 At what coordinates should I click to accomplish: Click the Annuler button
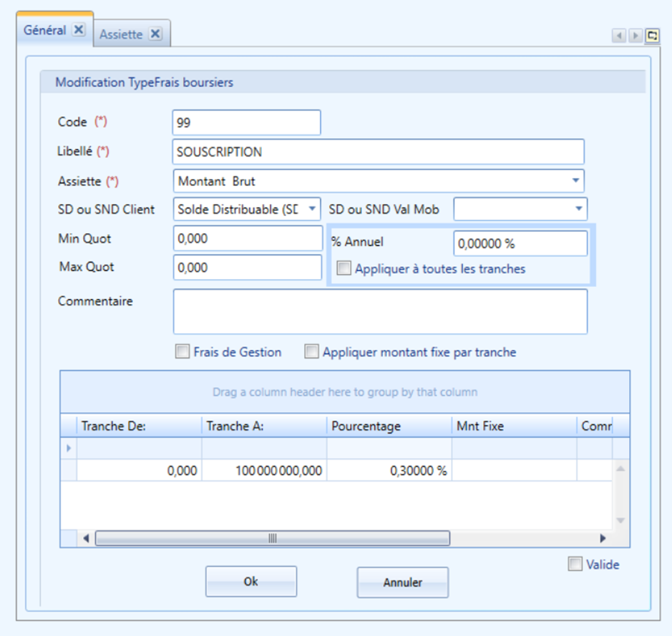click(403, 582)
